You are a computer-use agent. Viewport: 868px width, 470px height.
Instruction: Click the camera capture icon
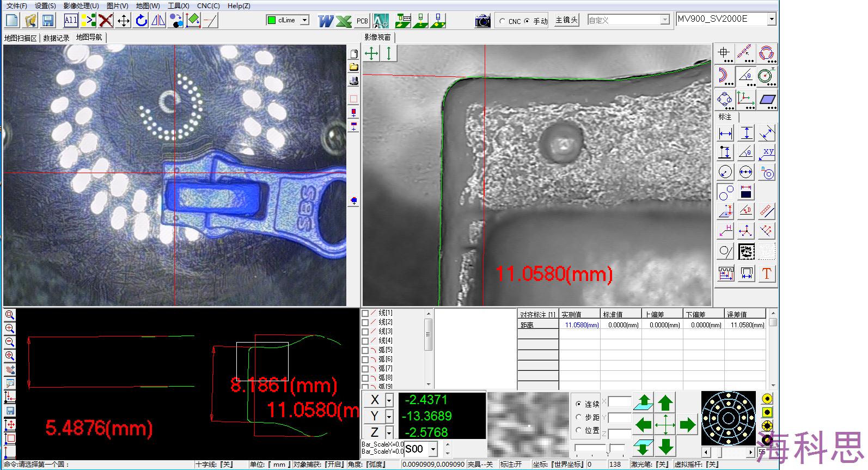click(482, 21)
